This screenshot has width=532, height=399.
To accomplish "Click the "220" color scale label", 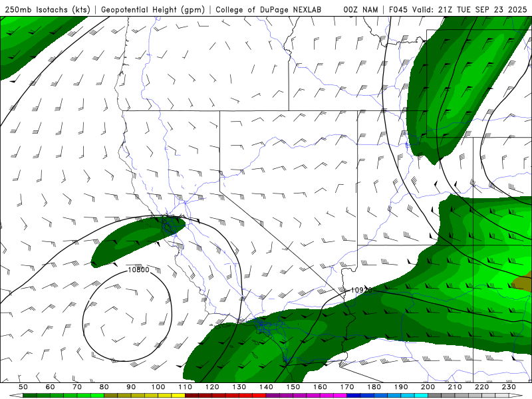I will tap(482, 387).
